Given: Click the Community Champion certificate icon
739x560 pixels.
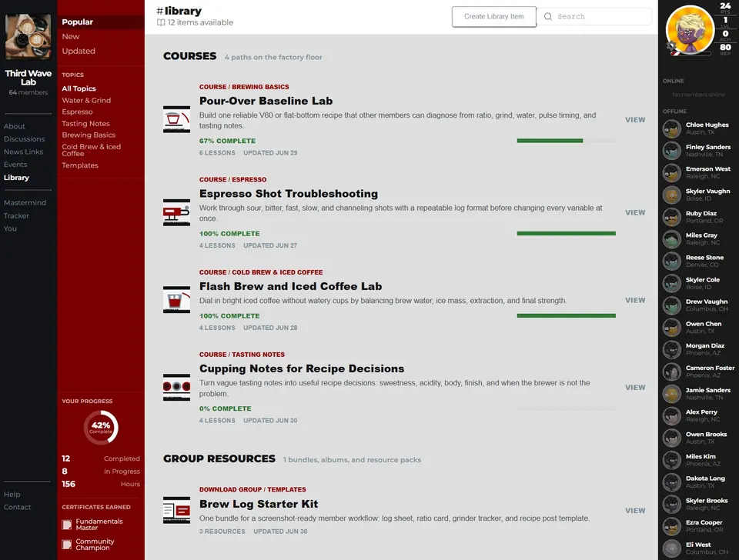Looking at the screenshot, I should tap(67, 545).
